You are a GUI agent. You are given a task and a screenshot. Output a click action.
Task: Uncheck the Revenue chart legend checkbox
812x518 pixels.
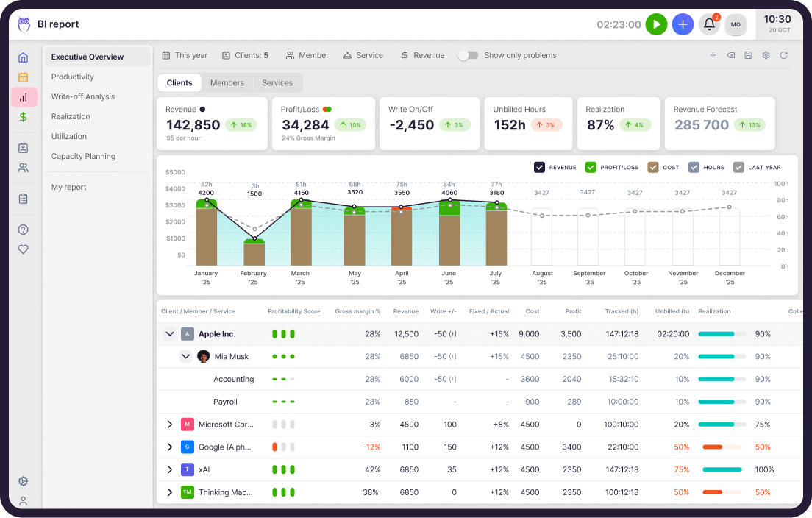pyautogui.click(x=540, y=167)
